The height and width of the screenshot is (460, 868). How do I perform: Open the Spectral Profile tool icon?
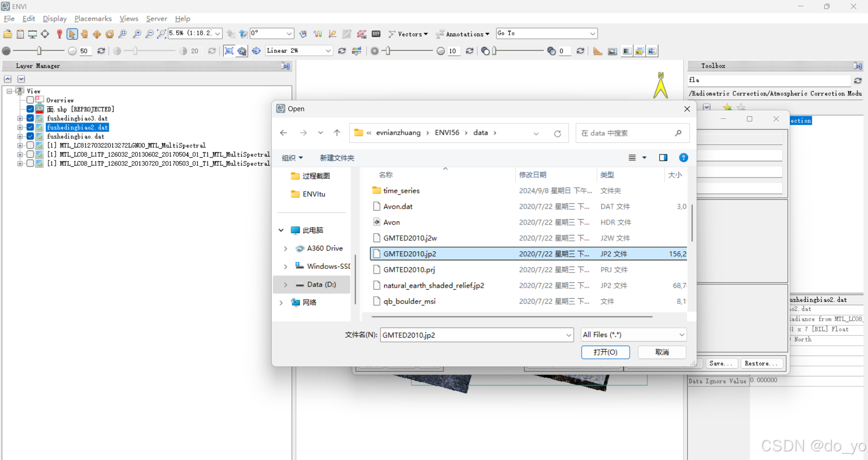coord(318,34)
